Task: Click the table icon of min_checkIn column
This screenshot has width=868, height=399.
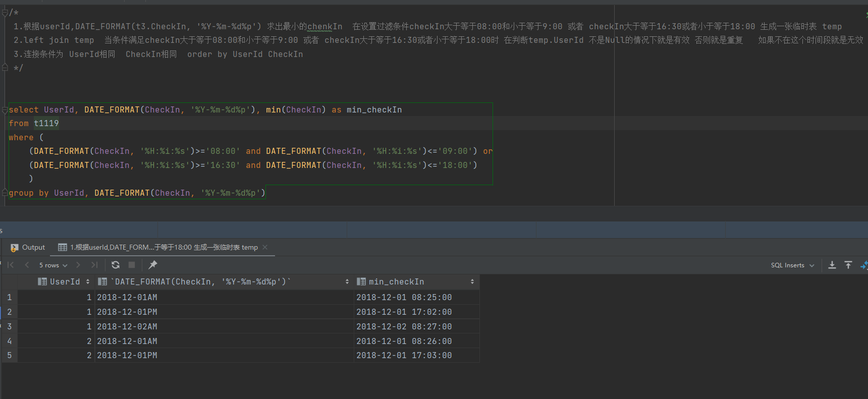Action: 361,281
